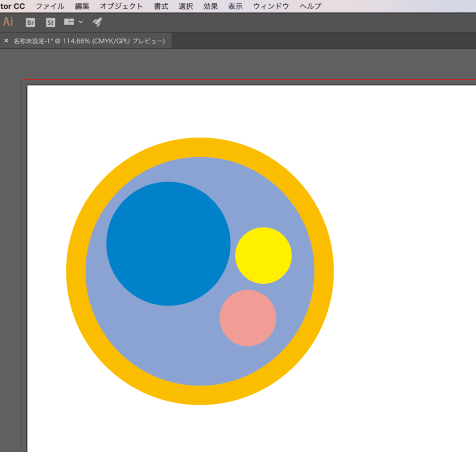Open the 選択 menu
Viewport: 476px width, 452px height.
pyautogui.click(x=185, y=7)
